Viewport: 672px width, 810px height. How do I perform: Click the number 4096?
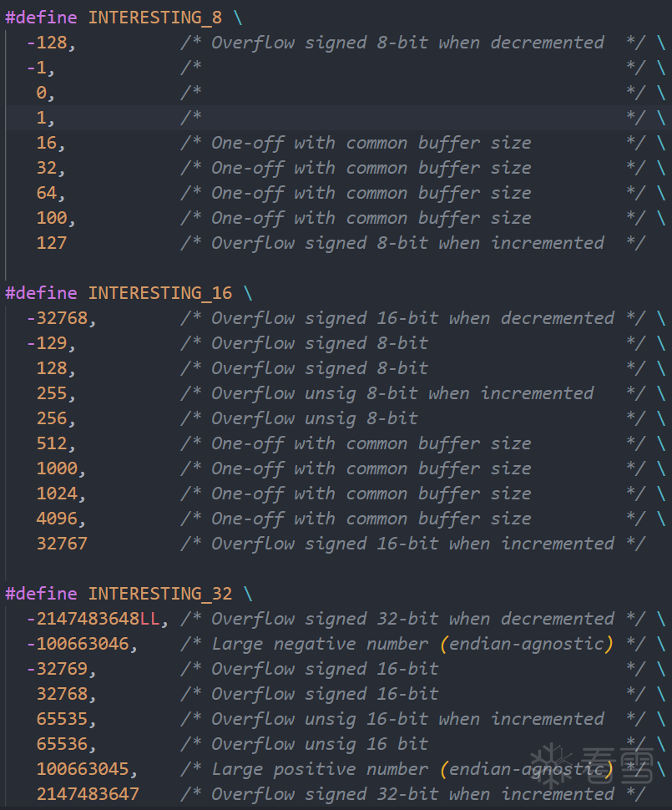pos(57,519)
